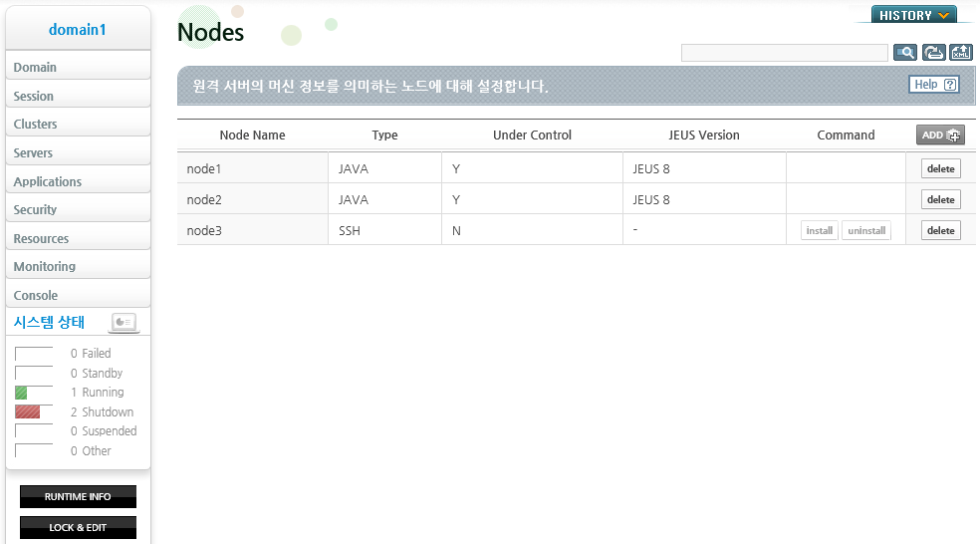Click the ADD node button
This screenshot has height=544, width=980.
[x=940, y=136]
